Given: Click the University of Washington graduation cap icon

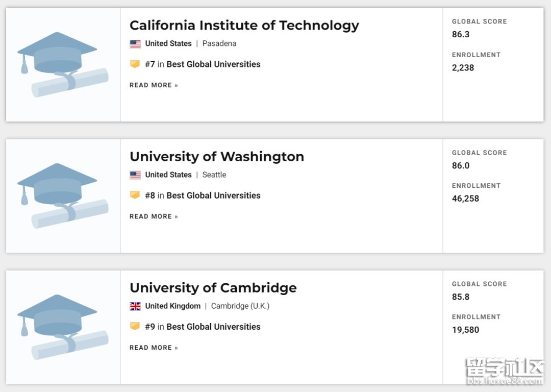Looking at the screenshot, I should tap(63, 195).
